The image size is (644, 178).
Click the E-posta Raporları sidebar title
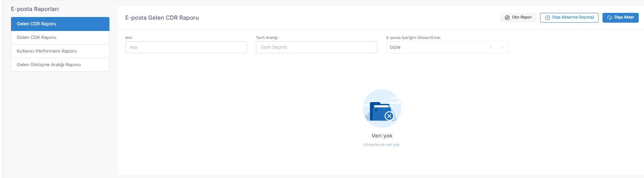click(x=35, y=9)
